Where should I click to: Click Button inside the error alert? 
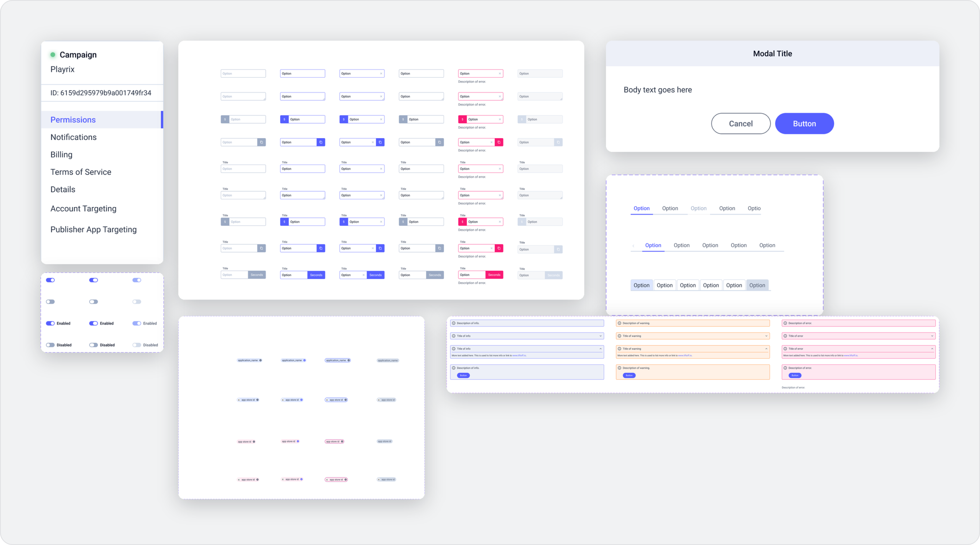pyautogui.click(x=795, y=376)
